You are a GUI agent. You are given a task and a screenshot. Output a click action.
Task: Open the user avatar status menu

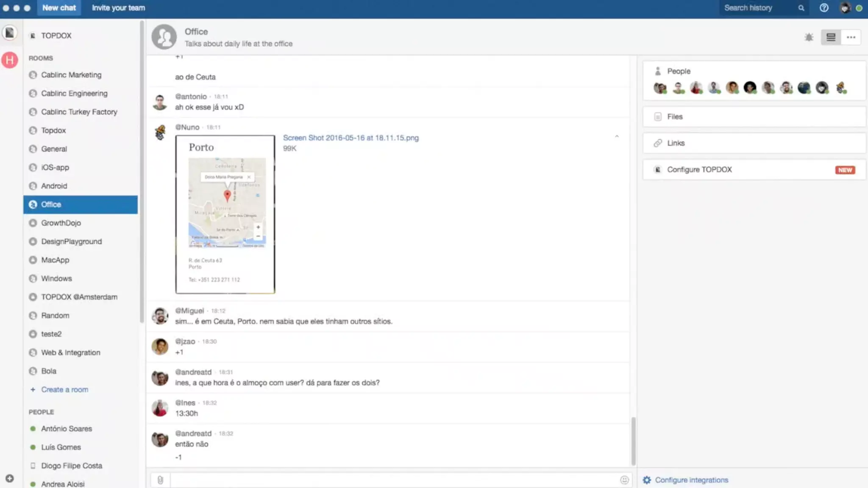coord(846,8)
